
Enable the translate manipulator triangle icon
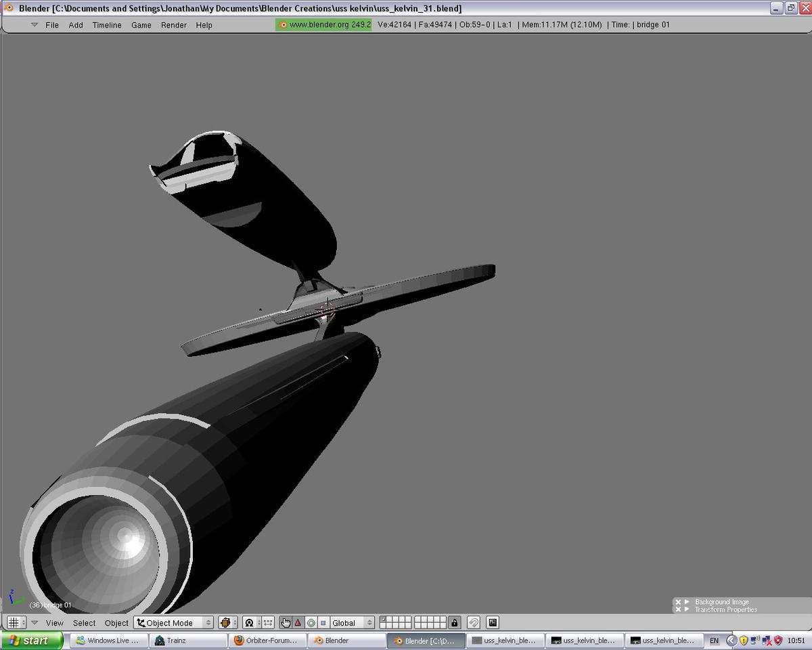click(298, 622)
